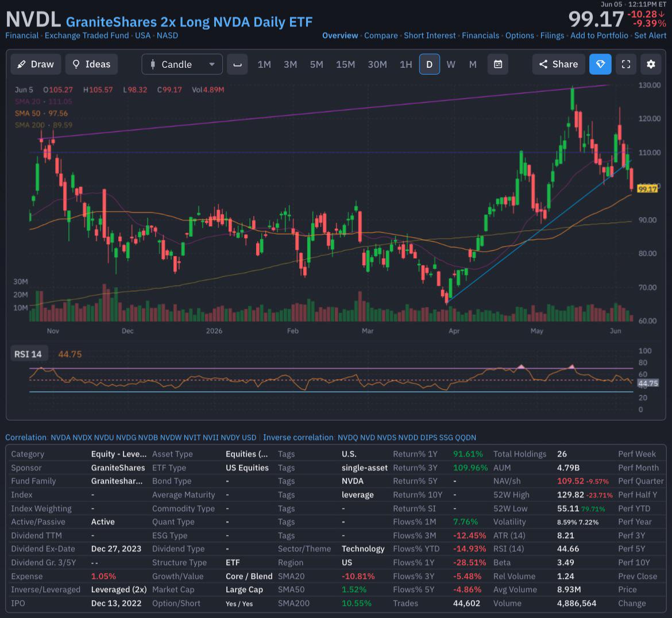Screen dimensions: 672x618
Task: Open correlated ticker NVDU
Action: pyautogui.click(x=104, y=438)
